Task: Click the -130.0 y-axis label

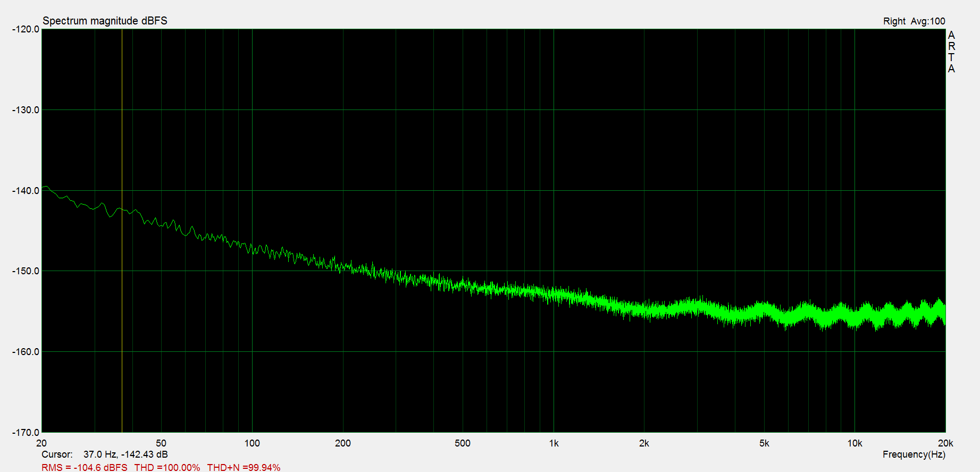Action: click(x=26, y=110)
